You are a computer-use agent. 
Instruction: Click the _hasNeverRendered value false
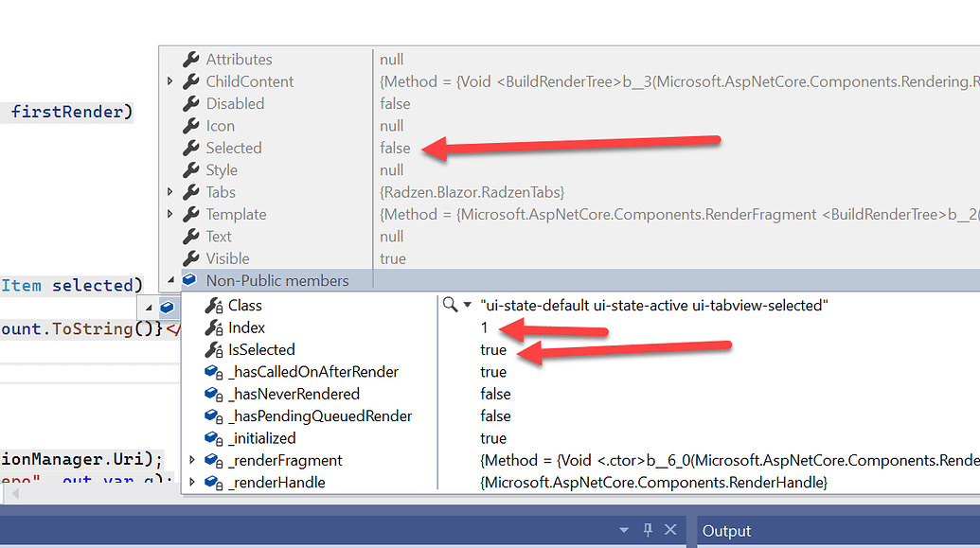(x=495, y=395)
